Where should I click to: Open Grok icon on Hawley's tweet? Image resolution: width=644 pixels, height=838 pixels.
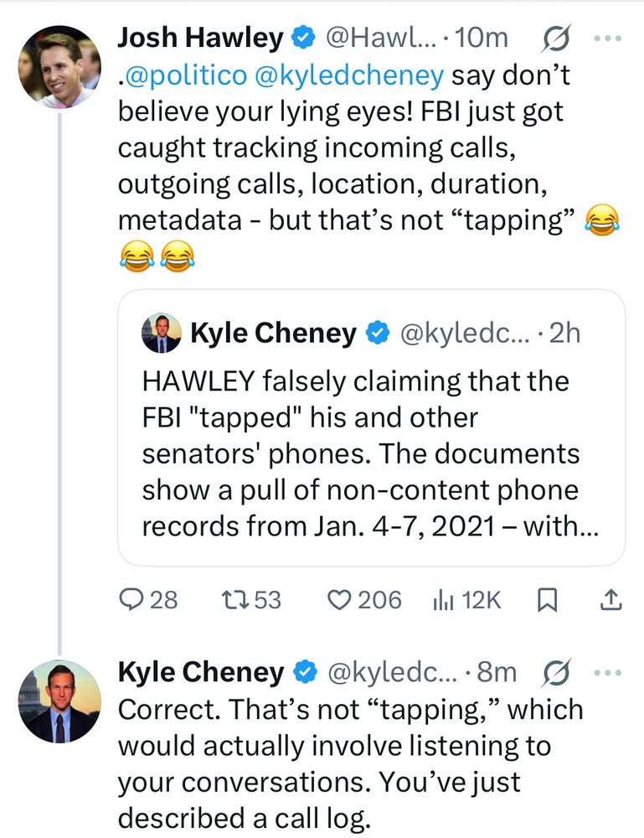tap(558, 39)
